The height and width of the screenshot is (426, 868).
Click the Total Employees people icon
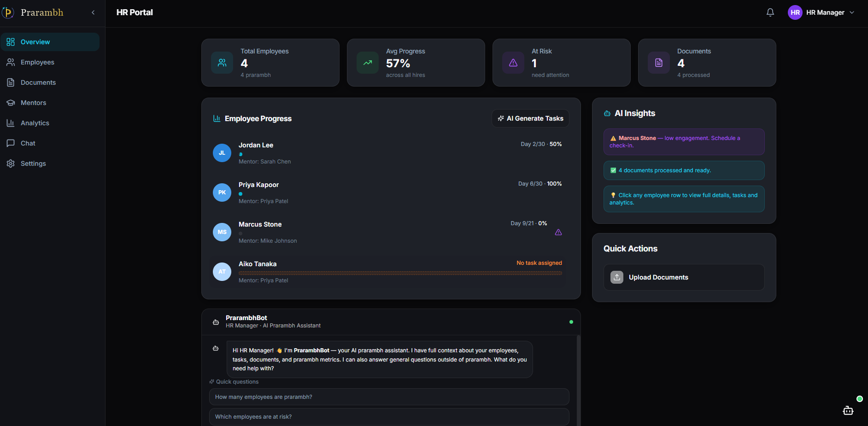(222, 63)
